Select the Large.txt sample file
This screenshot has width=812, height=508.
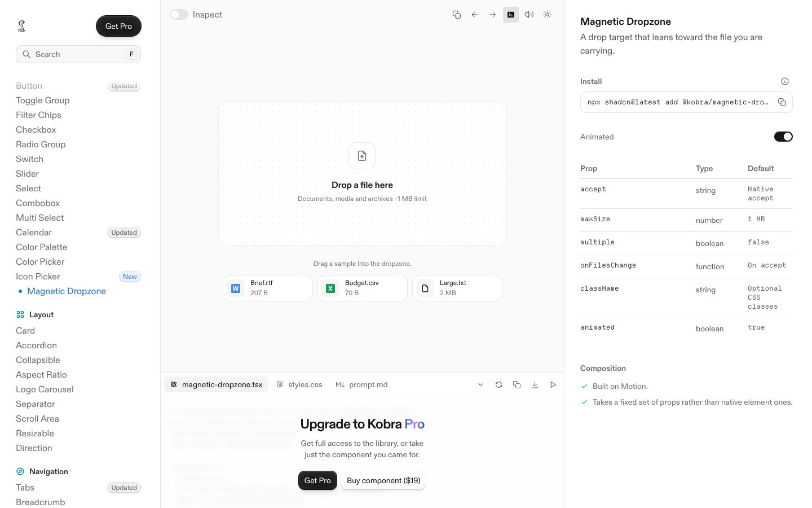(x=457, y=288)
